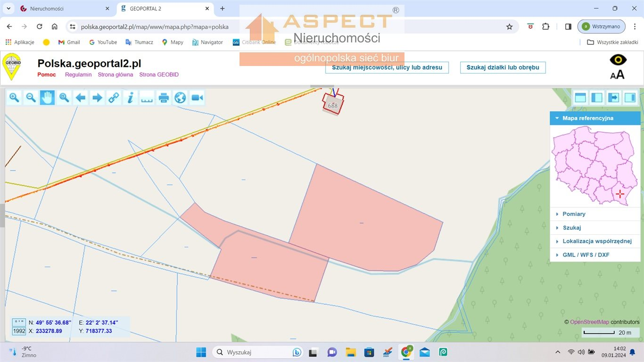Click building 688 on the map

[333, 105]
